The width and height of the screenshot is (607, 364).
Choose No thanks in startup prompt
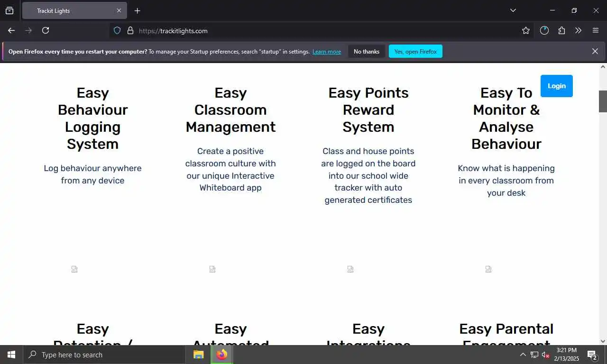click(367, 52)
